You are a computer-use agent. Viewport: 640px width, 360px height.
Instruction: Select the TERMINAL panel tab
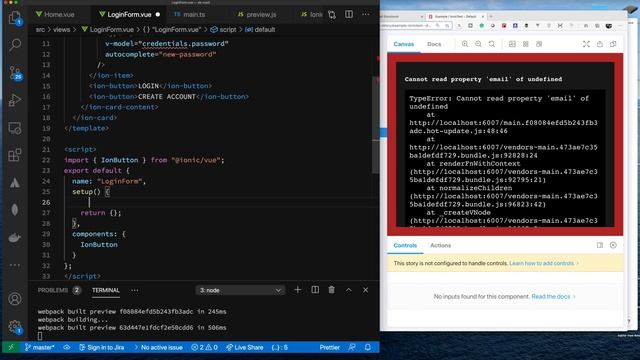click(106, 290)
